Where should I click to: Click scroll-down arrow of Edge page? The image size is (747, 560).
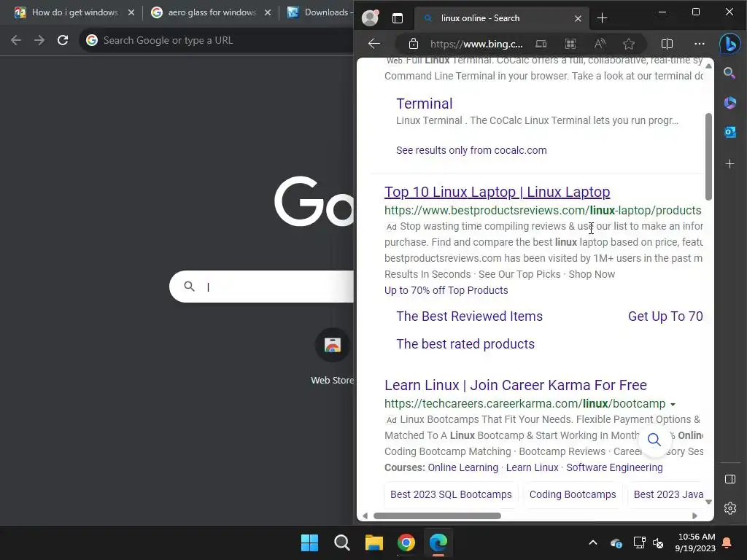coord(708,502)
